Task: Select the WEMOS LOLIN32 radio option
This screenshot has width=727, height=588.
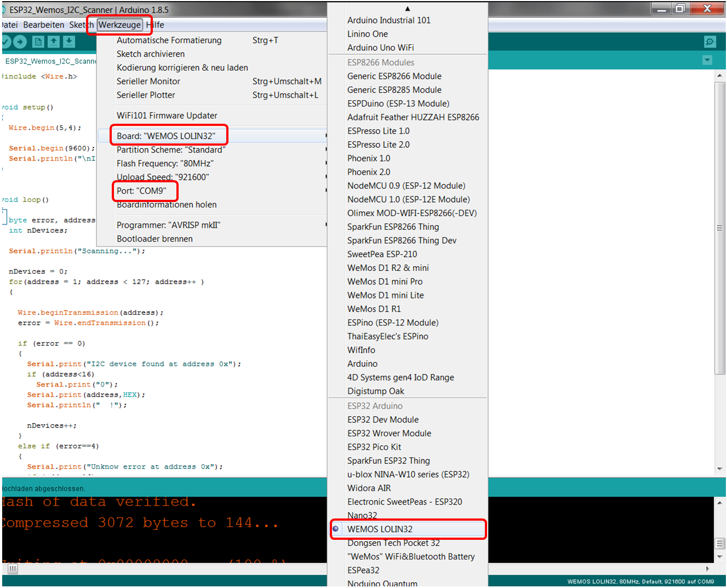Action: coord(379,529)
